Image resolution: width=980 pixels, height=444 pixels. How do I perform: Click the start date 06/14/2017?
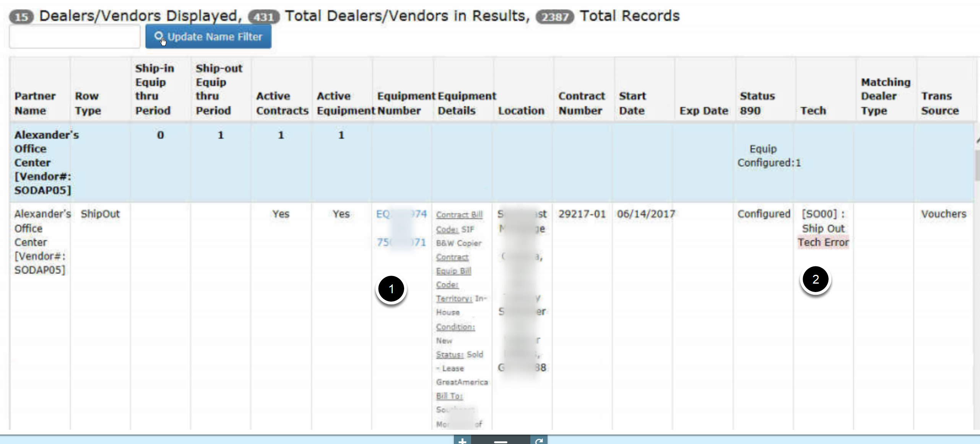click(646, 214)
